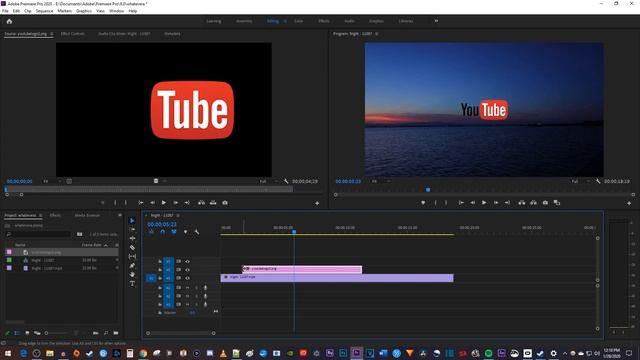Toggle lock on V2 track
Image resolution: width=640 pixels, height=360 pixels.
point(160,270)
